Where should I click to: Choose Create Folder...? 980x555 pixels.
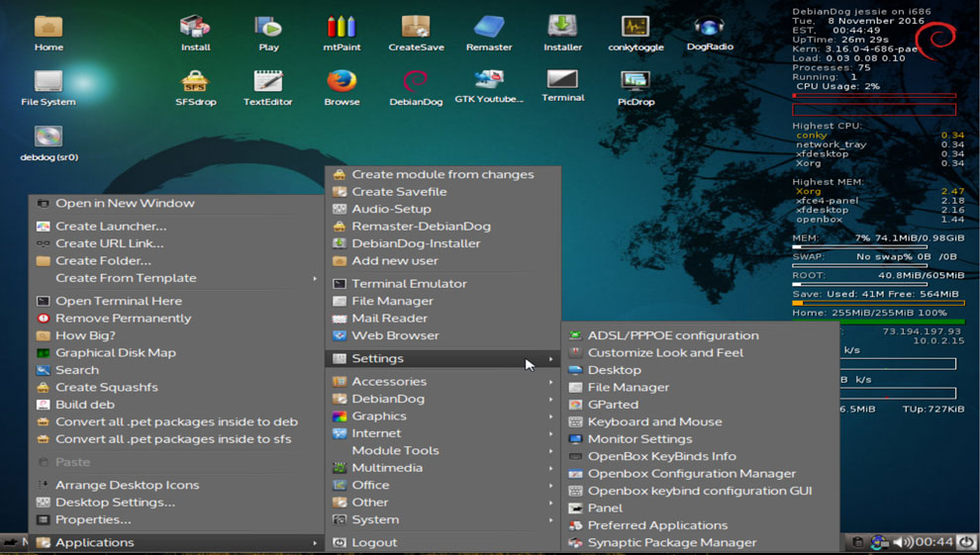(x=176, y=261)
